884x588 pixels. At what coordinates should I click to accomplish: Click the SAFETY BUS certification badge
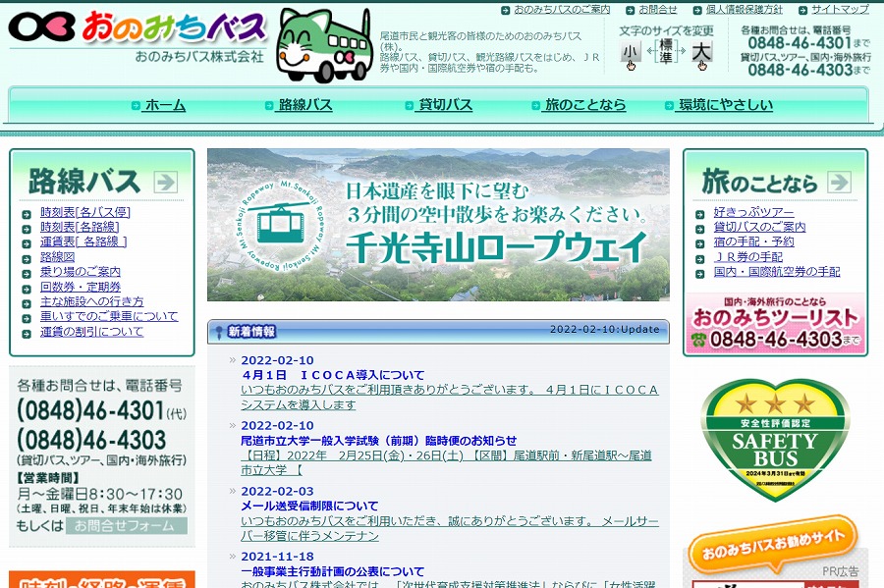(x=775, y=440)
